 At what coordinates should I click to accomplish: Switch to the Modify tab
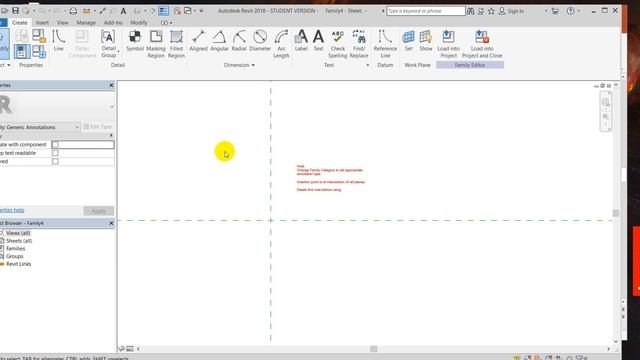(139, 23)
